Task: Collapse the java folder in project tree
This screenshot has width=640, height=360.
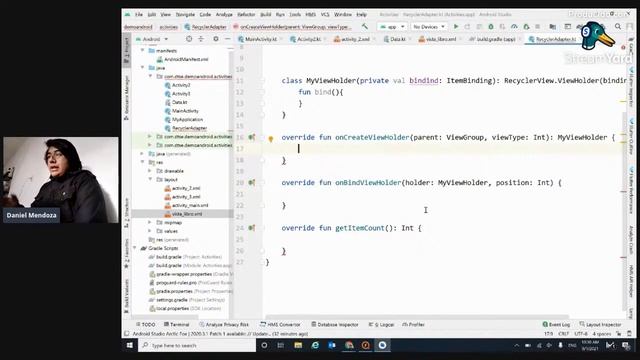Action: (x=142, y=68)
